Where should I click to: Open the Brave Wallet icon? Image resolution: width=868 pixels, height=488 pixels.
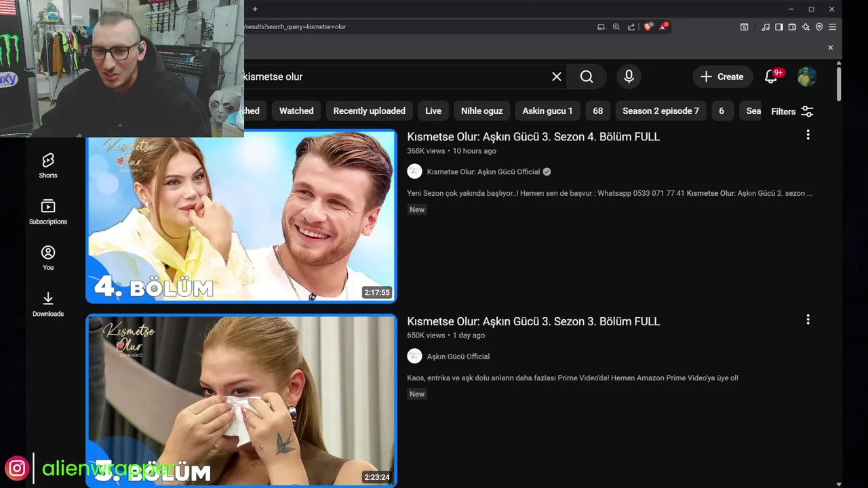tap(792, 26)
